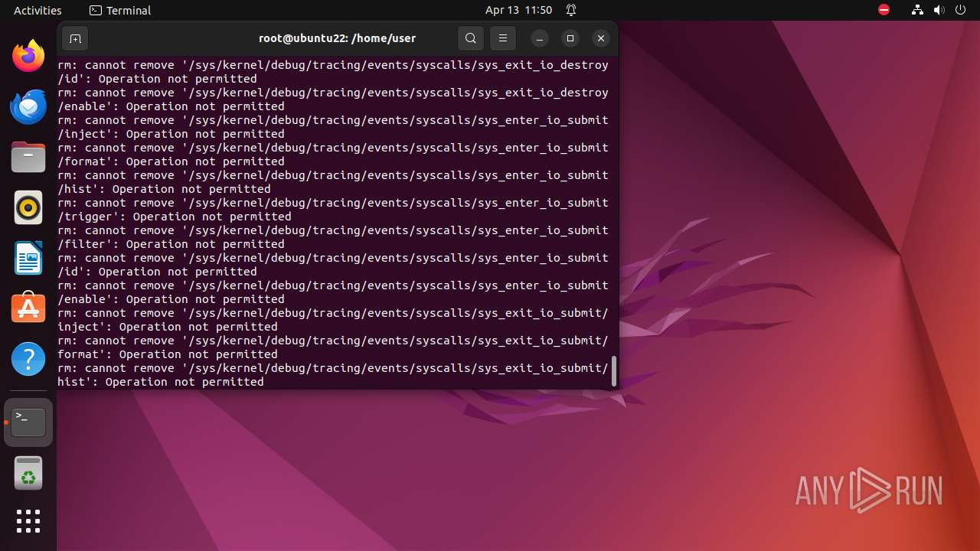Open the power system menu

960,10
